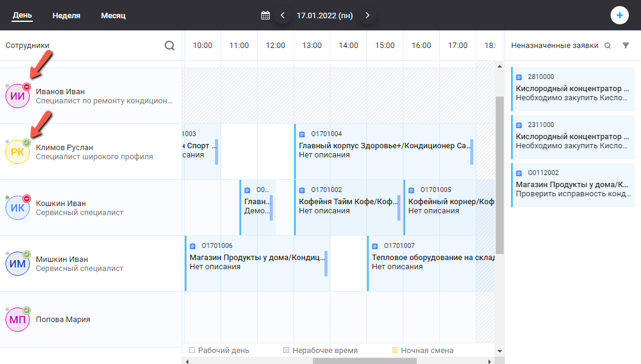
Task: Click document icon of request 01701005
Action: 412,190
